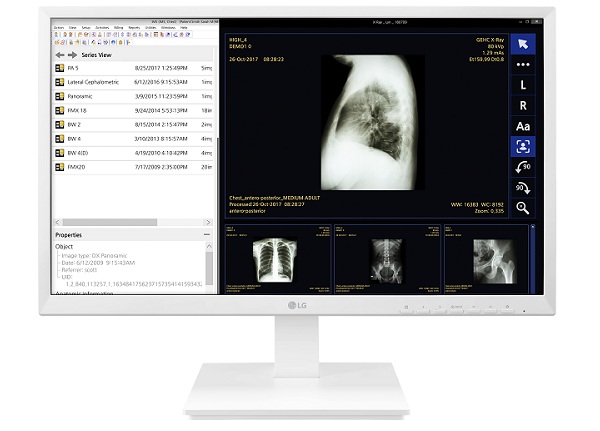
Task: Click the Zoom: 0.335 overlay value
Action: [x=489, y=211]
